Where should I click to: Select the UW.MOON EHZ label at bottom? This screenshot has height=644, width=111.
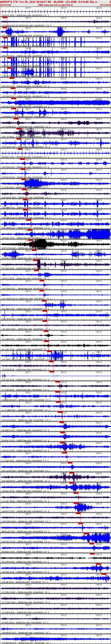pyautogui.click(x=8, y=643)
